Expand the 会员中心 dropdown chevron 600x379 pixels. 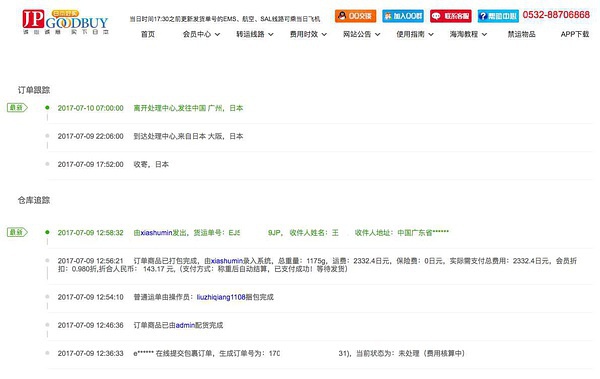[x=217, y=34]
